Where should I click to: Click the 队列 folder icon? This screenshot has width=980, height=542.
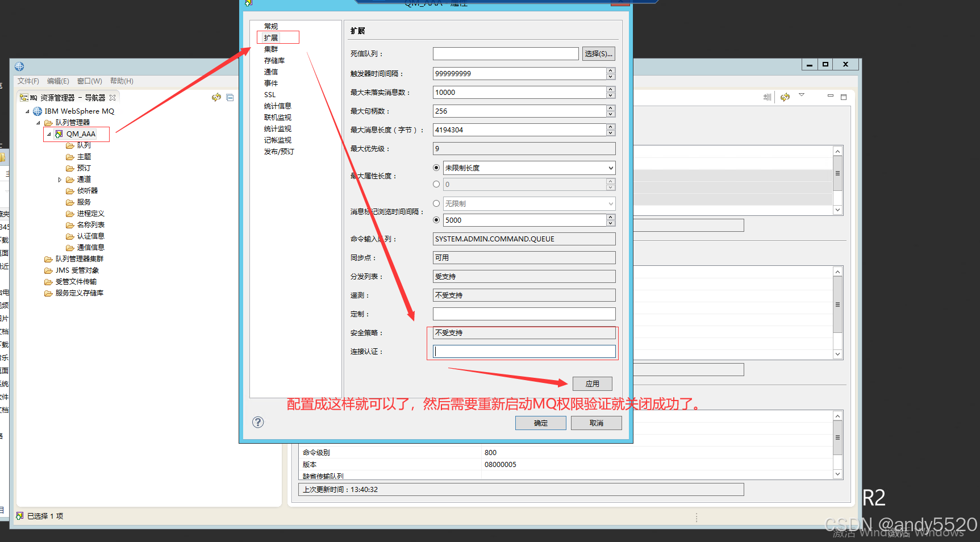[x=70, y=145]
